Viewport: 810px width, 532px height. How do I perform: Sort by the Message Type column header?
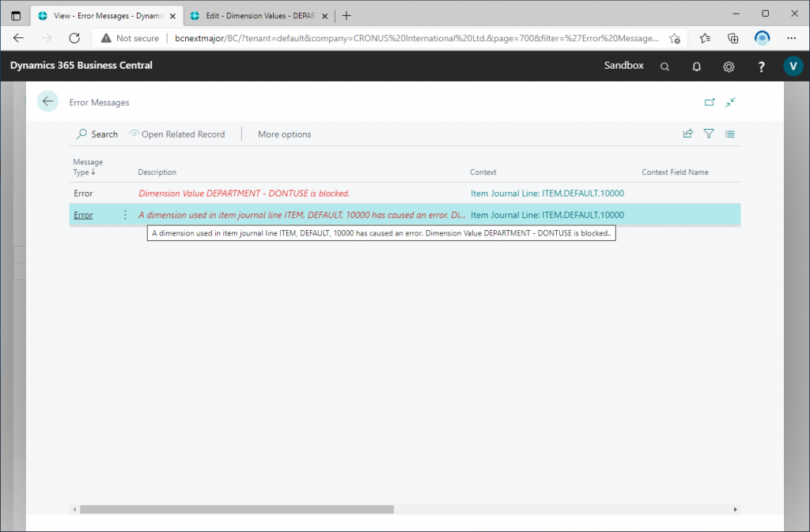pyautogui.click(x=88, y=167)
